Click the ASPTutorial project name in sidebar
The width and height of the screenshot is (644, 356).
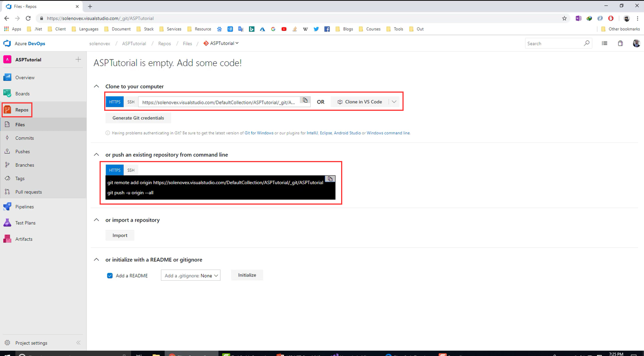28,60
